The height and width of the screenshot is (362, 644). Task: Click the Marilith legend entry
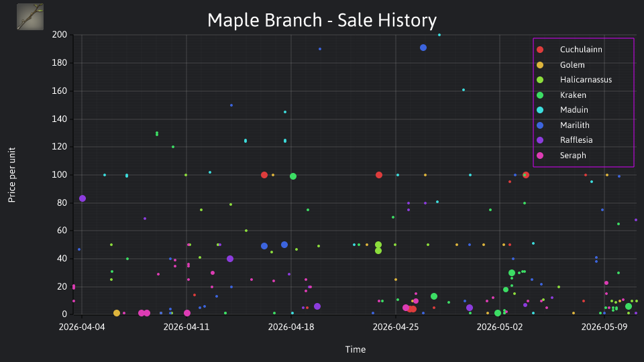click(575, 125)
